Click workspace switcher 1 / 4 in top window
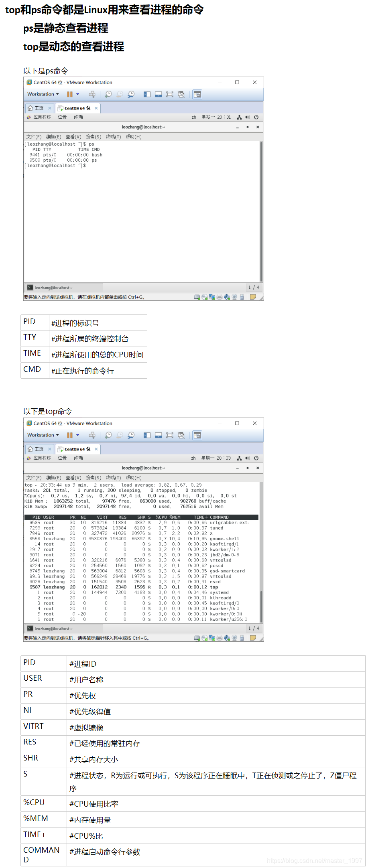The image size is (366, 868). click(x=254, y=629)
